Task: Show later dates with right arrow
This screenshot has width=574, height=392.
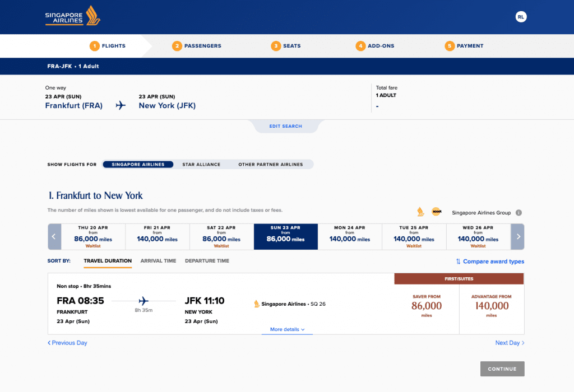Action: 517,236
